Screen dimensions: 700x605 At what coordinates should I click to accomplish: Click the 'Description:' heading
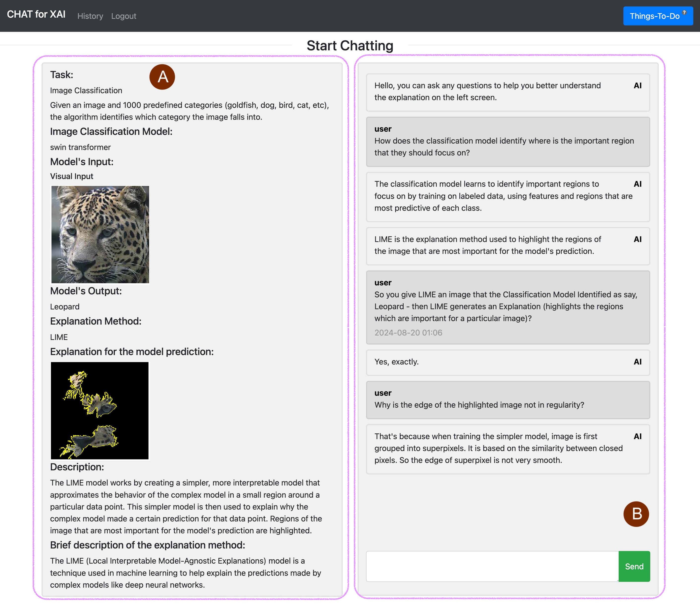coord(77,467)
